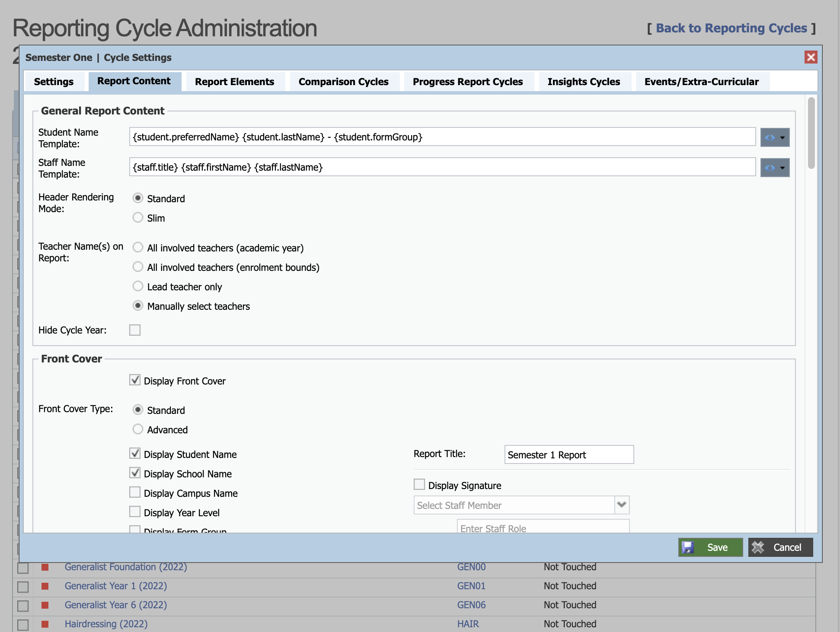
Task: Expand the Select Staff Member dropdown
Action: (x=622, y=505)
